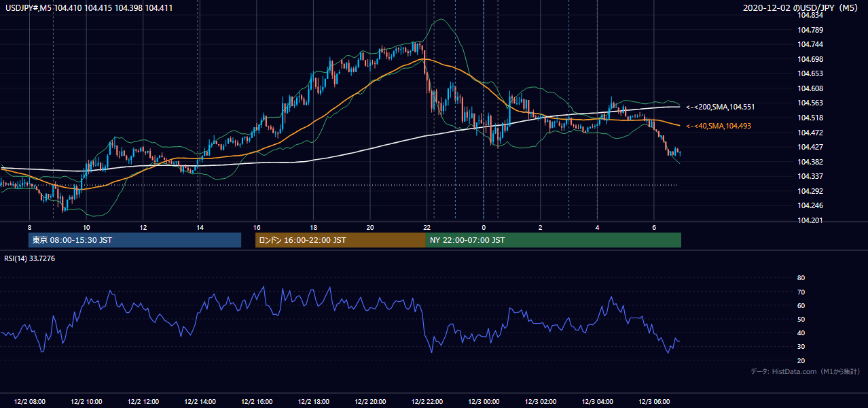Image resolution: width=868 pixels, height=408 pixels.
Task: Click the 12/3 00:00 time axis label
Action: point(484,402)
